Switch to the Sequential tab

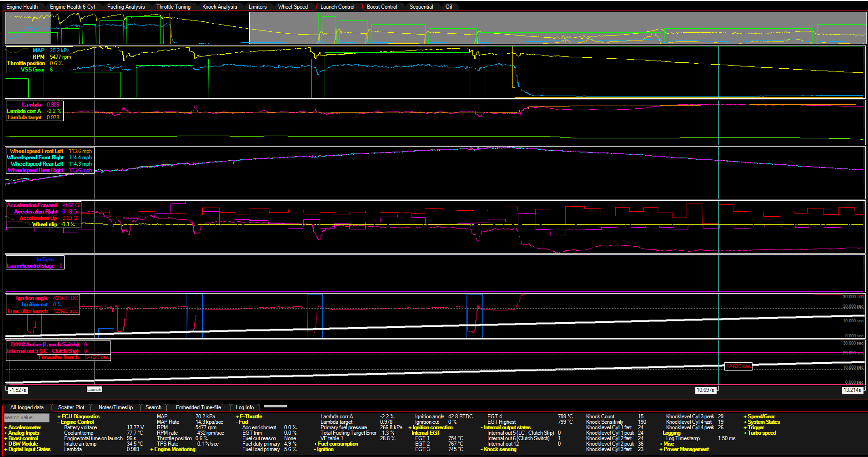421,7
